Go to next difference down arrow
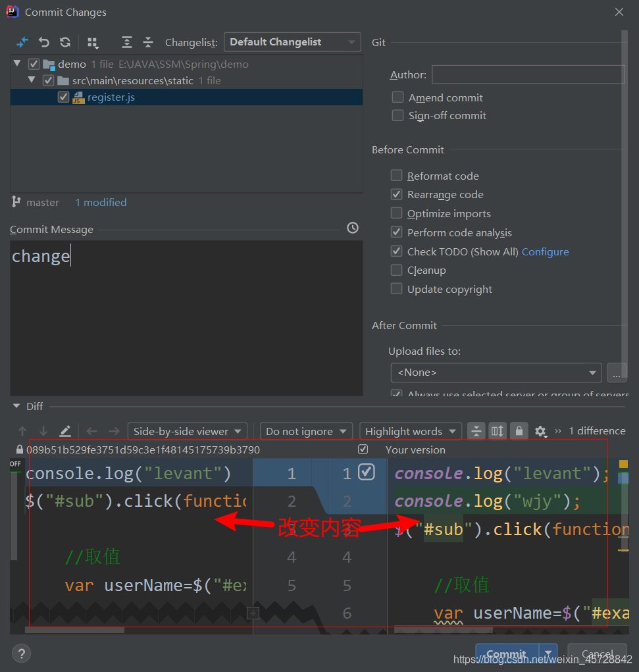This screenshot has height=672, width=639. (x=43, y=431)
